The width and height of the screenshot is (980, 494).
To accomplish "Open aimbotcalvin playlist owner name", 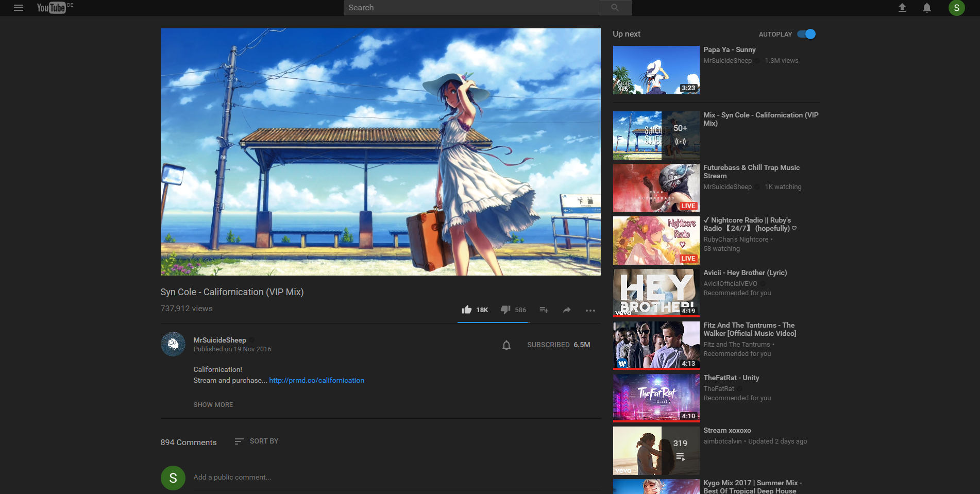I will pyautogui.click(x=722, y=441).
